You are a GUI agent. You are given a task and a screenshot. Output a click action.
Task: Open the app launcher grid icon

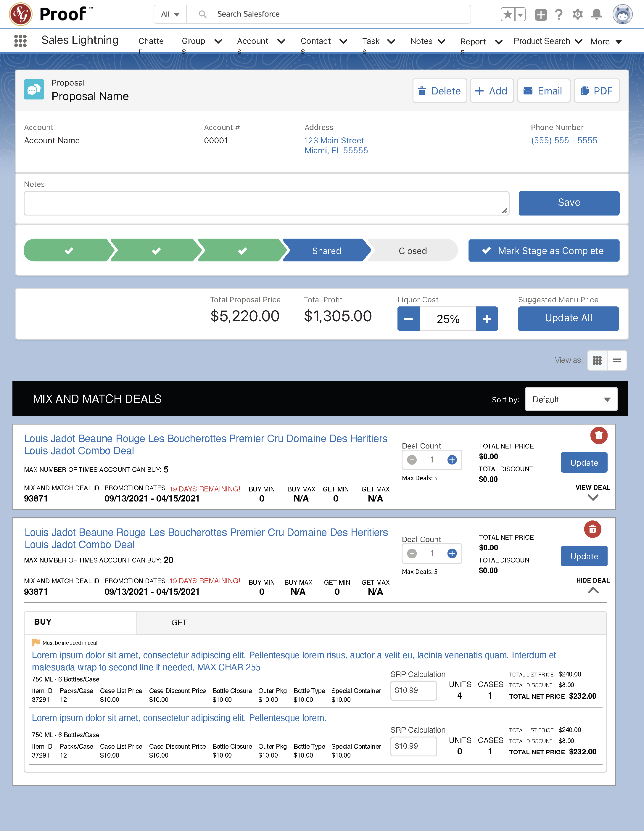pyautogui.click(x=20, y=41)
